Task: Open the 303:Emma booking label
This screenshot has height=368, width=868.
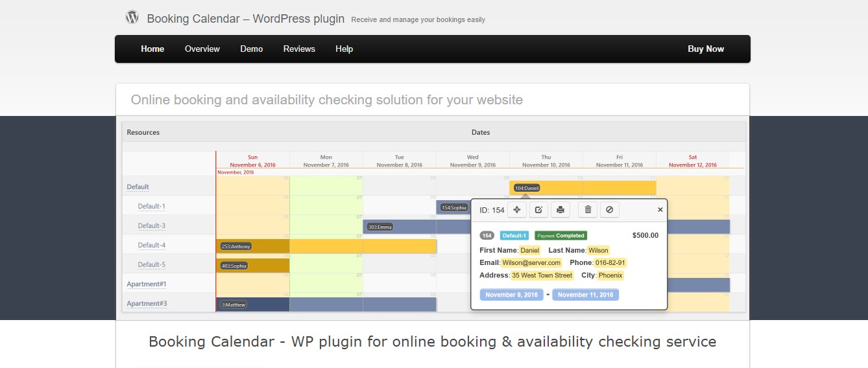Action: pyautogui.click(x=380, y=227)
